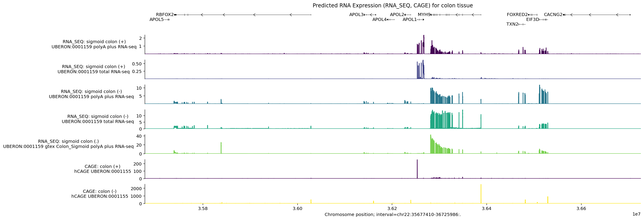Click the 3.60 tick on the chromosome position axis
The height and width of the screenshot is (220, 644).
pyautogui.click(x=298, y=208)
